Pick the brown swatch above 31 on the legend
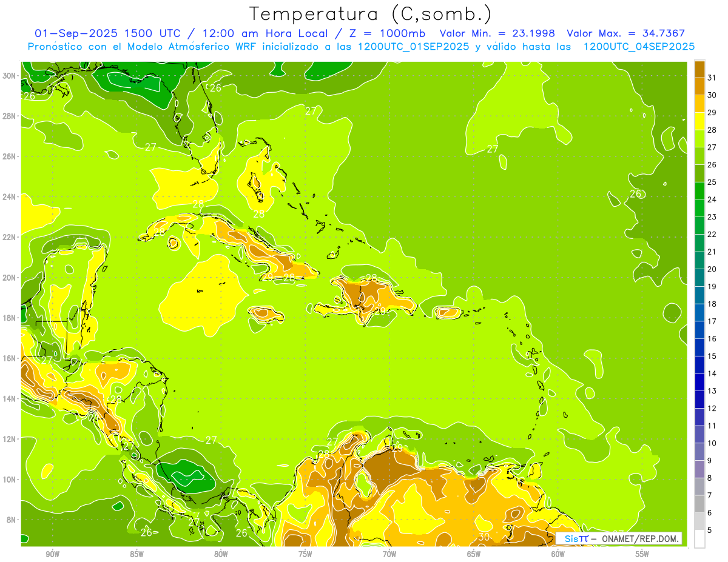Screen dimensions: 728x562 [x=699, y=69]
